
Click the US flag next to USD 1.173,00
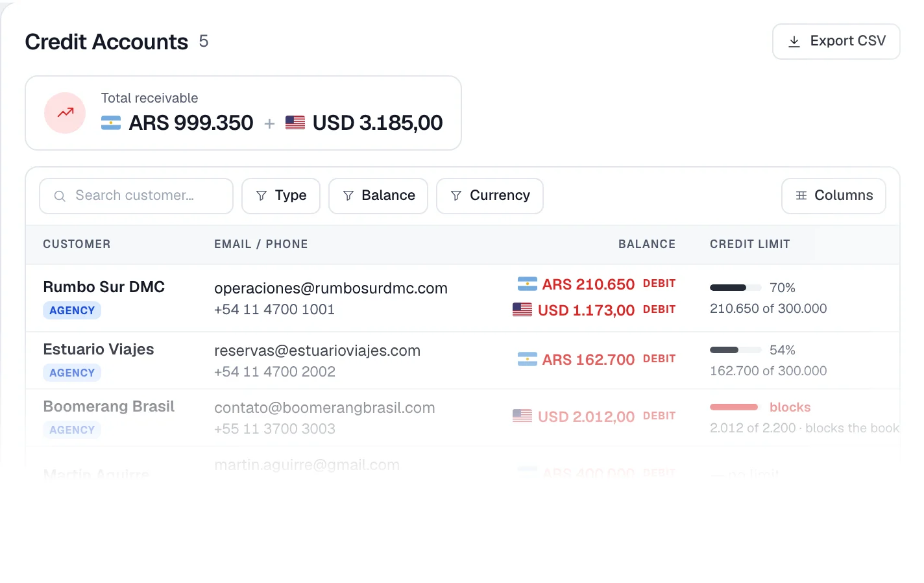522,310
